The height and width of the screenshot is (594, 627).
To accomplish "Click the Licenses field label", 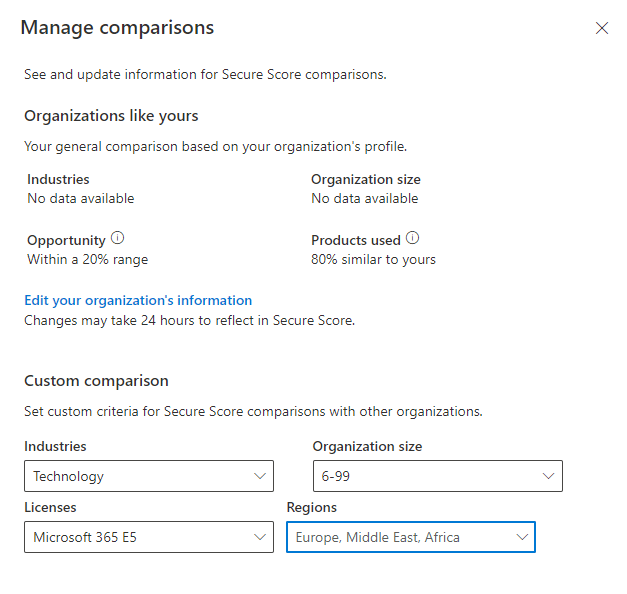I will (x=50, y=508).
